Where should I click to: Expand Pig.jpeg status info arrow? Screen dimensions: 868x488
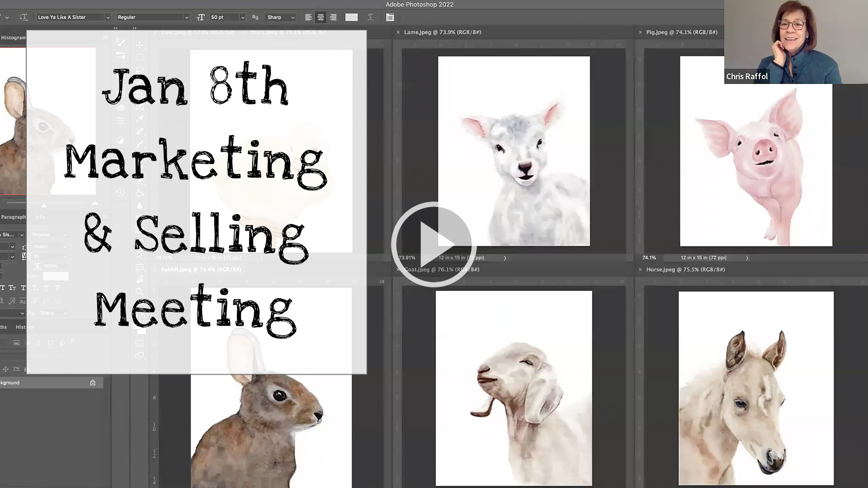[x=747, y=258]
